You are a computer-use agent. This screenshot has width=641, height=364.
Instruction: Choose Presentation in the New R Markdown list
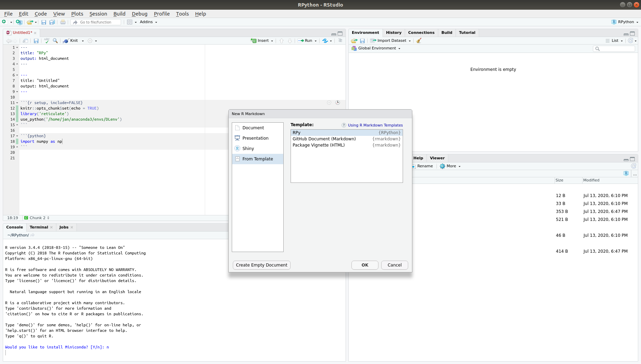coord(255,138)
